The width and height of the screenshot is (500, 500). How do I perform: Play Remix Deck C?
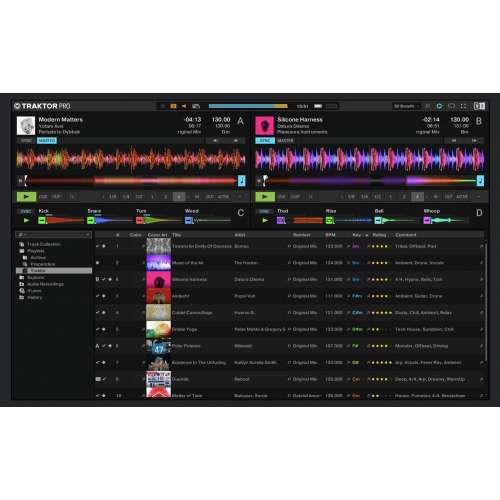coord(26,220)
